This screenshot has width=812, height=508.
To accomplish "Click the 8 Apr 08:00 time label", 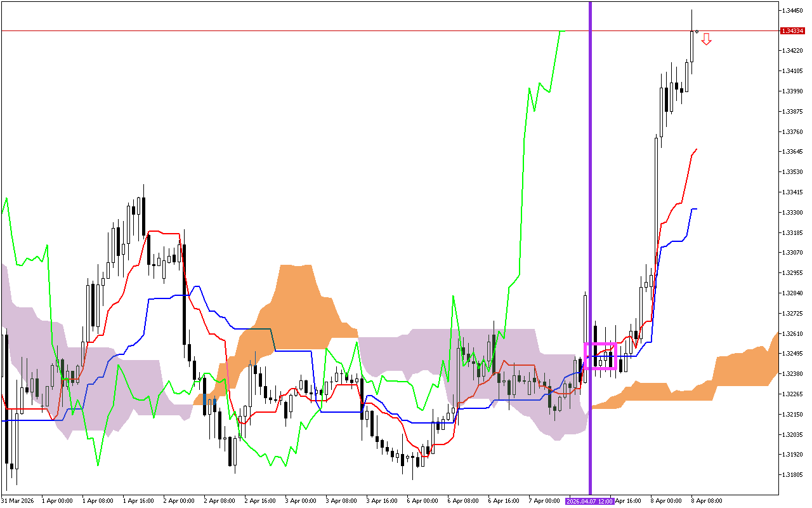I will tap(707, 500).
